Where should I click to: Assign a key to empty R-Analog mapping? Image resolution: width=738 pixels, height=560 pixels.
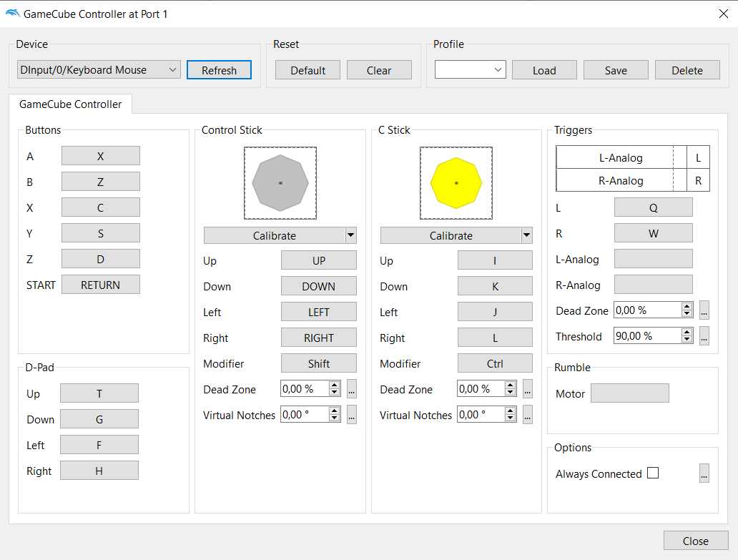click(x=654, y=285)
